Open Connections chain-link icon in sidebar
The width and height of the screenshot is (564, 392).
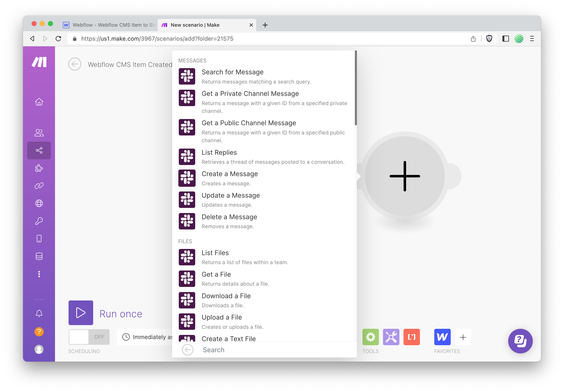pyautogui.click(x=39, y=186)
